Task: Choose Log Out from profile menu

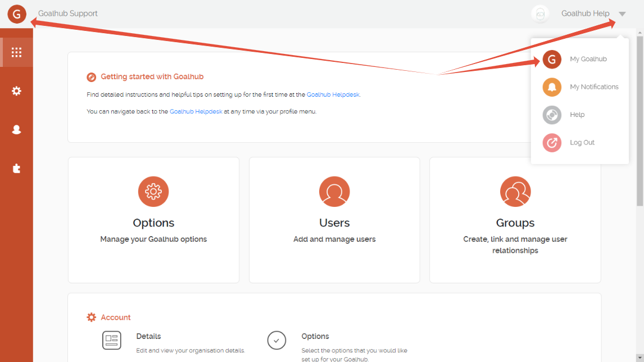Action: click(582, 143)
